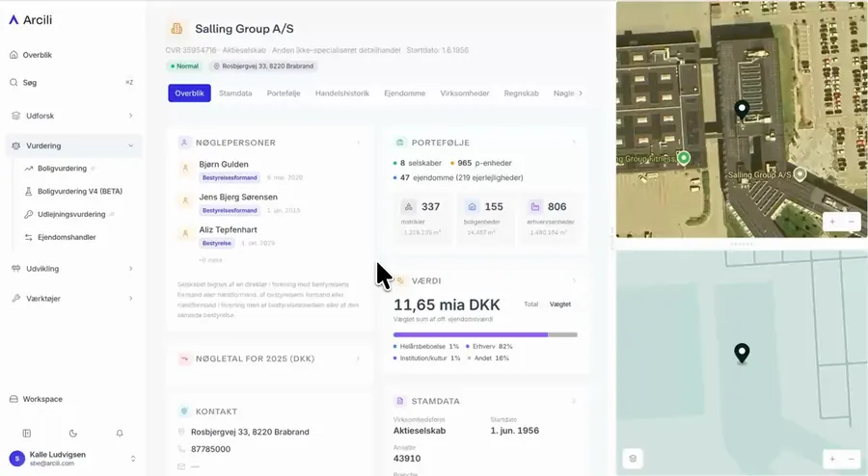Expand the Udforsk menu
This screenshot has width=868, height=476.
[72, 116]
